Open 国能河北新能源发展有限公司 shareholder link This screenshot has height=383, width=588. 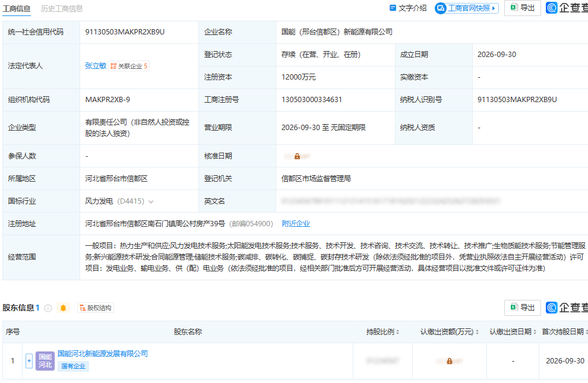click(x=103, y=354)
